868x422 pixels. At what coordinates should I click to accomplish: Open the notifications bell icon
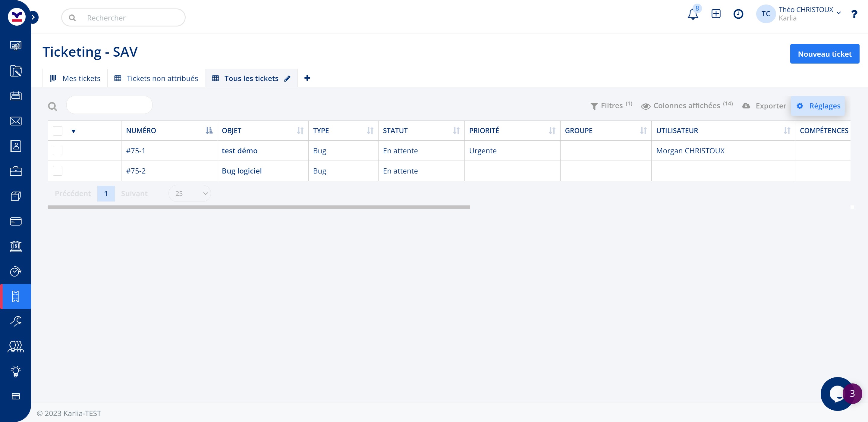pos(693,14)
